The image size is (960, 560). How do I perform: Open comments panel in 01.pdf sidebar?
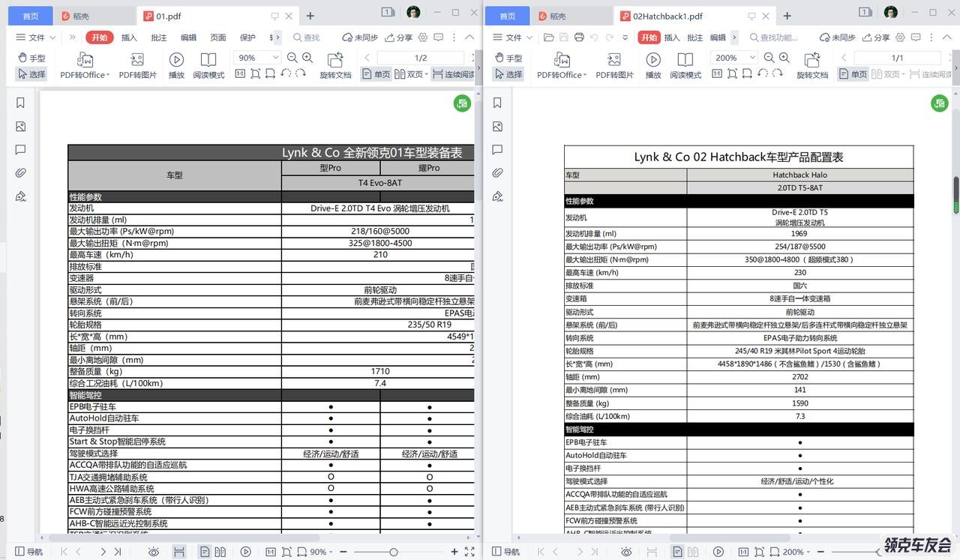pyautogui.click(x=20, y=150)
